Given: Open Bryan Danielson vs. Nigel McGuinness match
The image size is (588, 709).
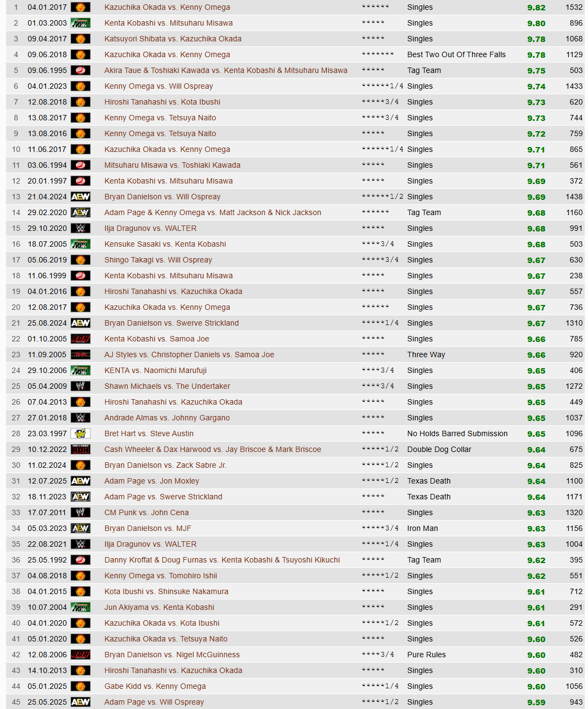Looking at the screenshot, I should click(172, 655).
